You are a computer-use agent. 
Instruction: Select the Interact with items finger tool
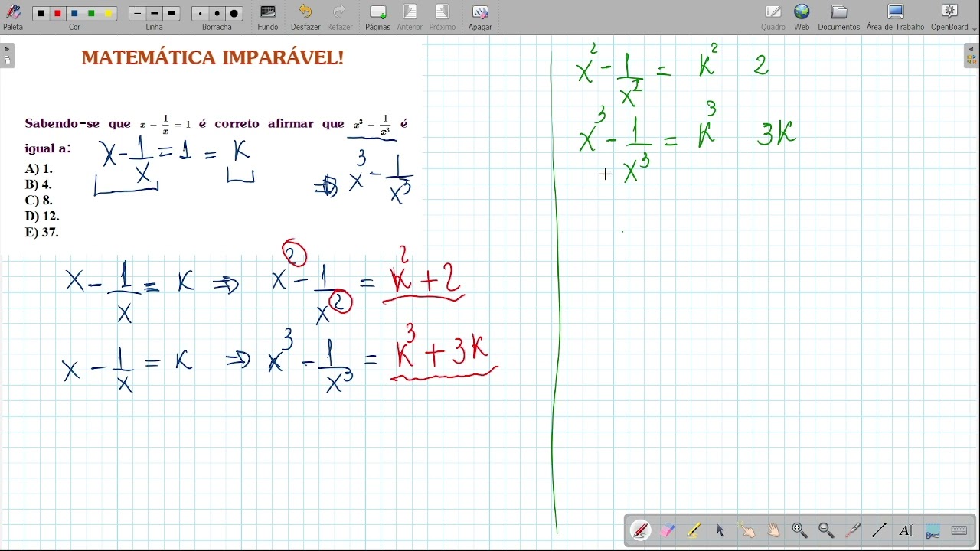pos(746,530)
